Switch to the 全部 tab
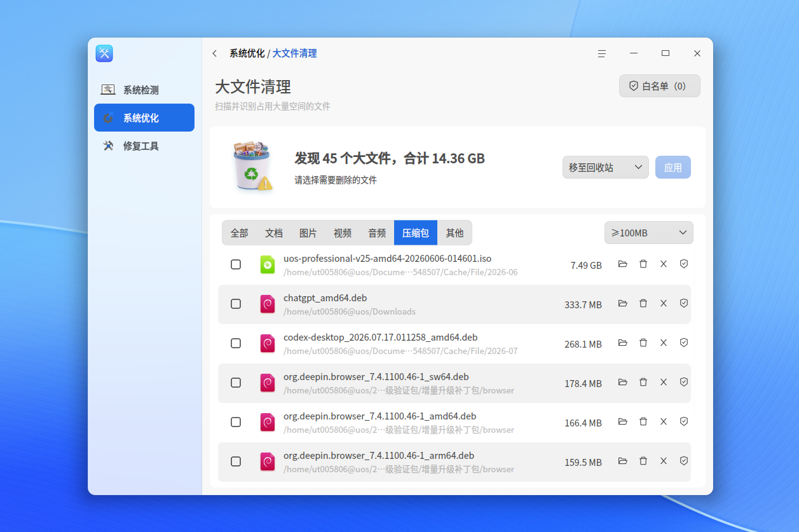Image resolution: width=799 pixels, height=532 pixels. coord(240,233)
